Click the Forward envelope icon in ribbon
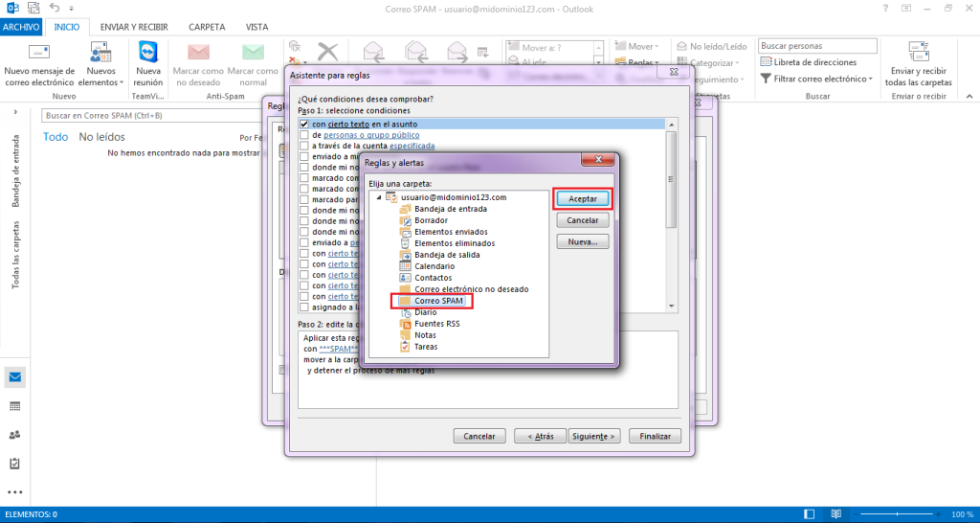 click(x=457, y=52)
